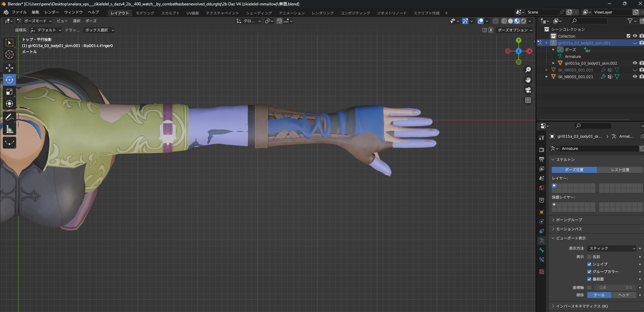The height and width of the screenshot is (312, 644).
Task: Open the World properties tab
Action: pos(542,188)
